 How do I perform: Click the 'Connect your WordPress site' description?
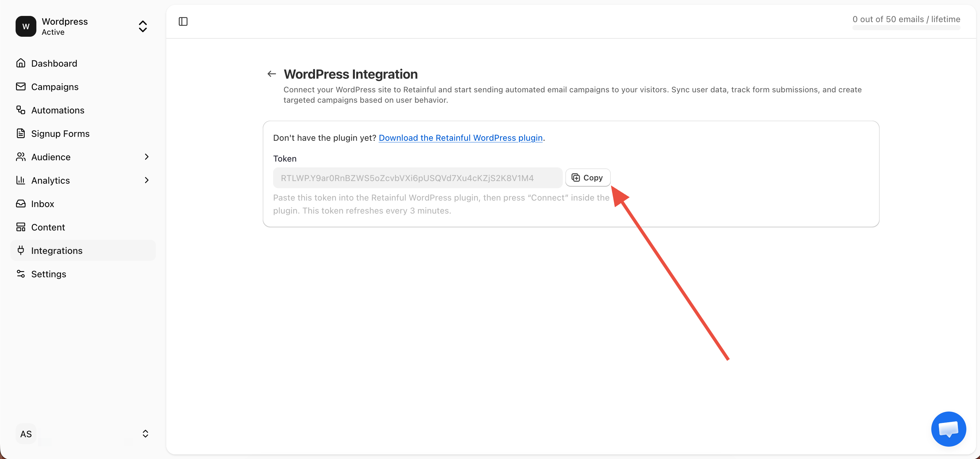point(572,95)
